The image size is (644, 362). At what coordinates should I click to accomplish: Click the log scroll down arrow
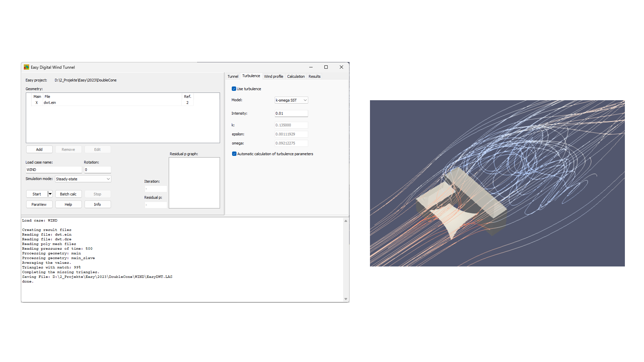click(346, 299)
